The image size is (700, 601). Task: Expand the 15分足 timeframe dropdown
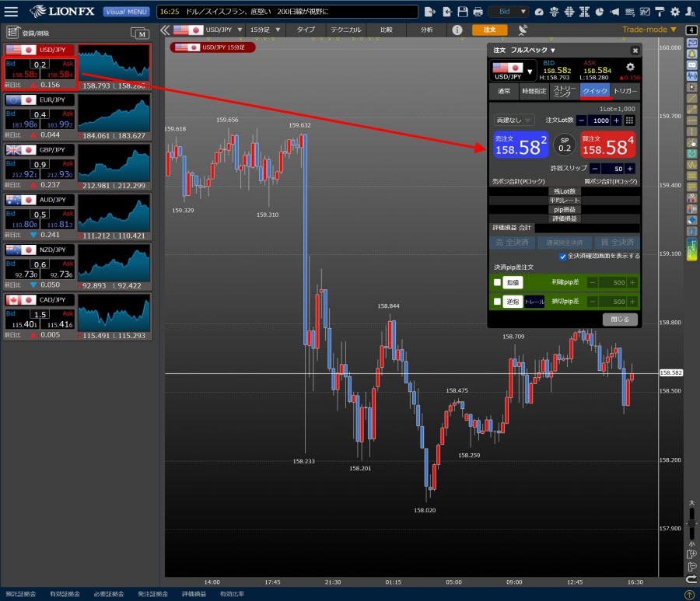point(265,30)
